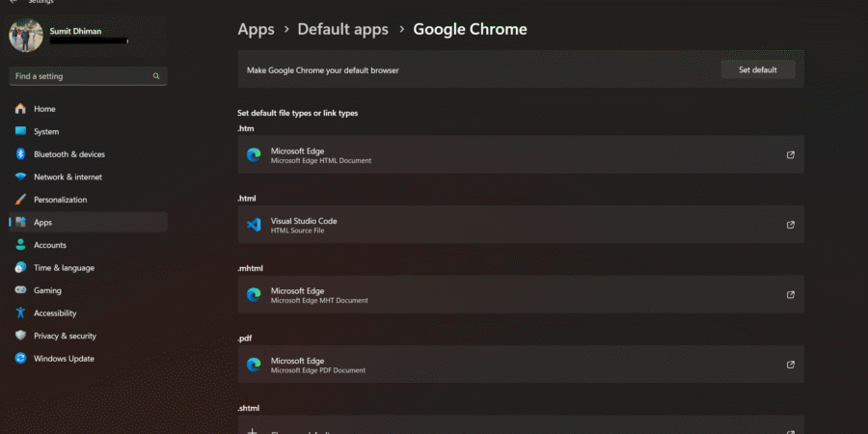Change the .htm default app row
The image size is (868, 434).
521,154
